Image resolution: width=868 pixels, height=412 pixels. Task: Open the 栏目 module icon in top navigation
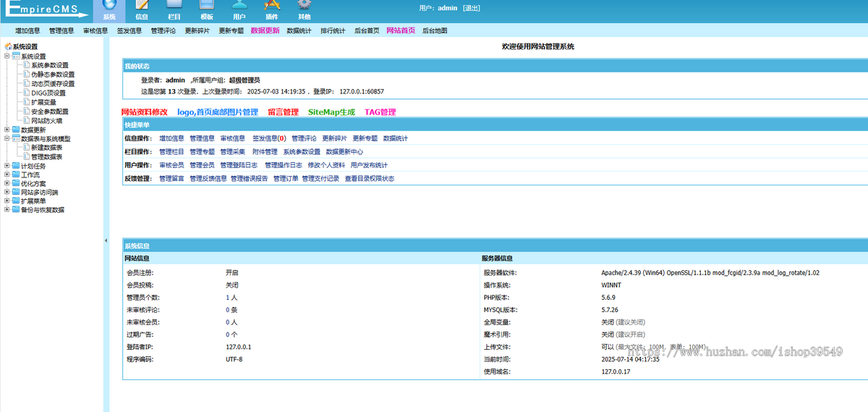[x=174, y=4]
